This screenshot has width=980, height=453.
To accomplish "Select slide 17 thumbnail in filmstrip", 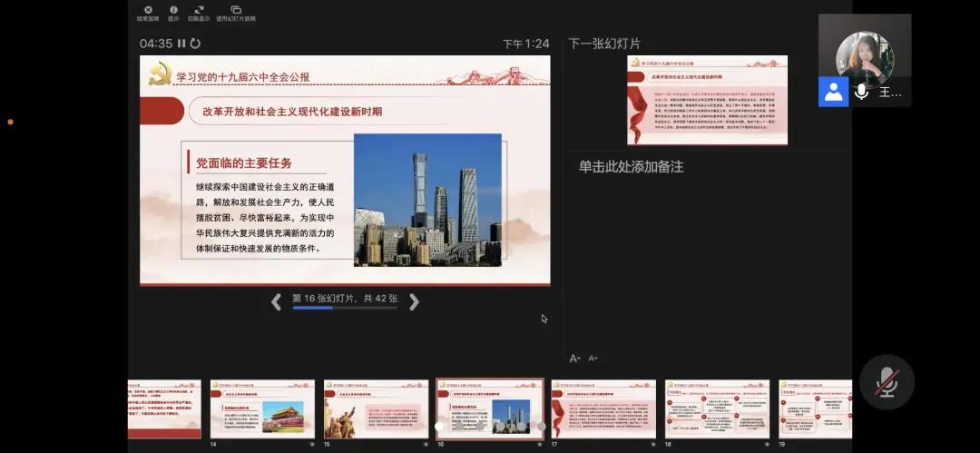I will click(x=603, y=409).
